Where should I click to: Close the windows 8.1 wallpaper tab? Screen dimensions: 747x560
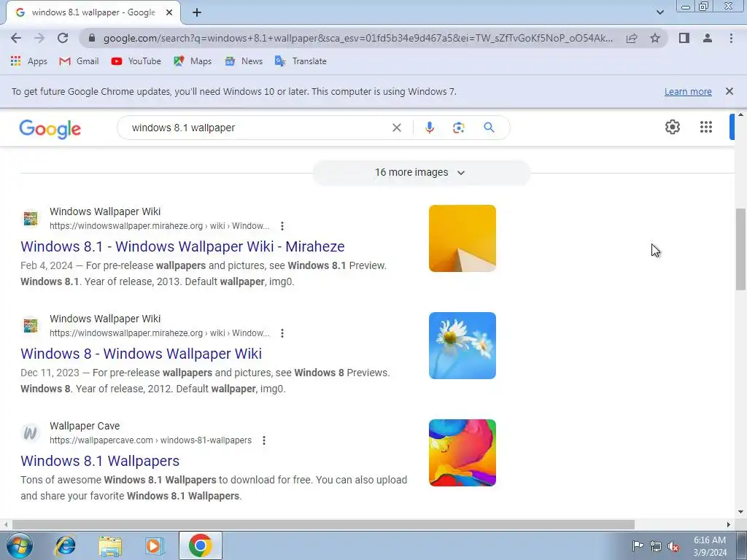(x=169, y=13)
